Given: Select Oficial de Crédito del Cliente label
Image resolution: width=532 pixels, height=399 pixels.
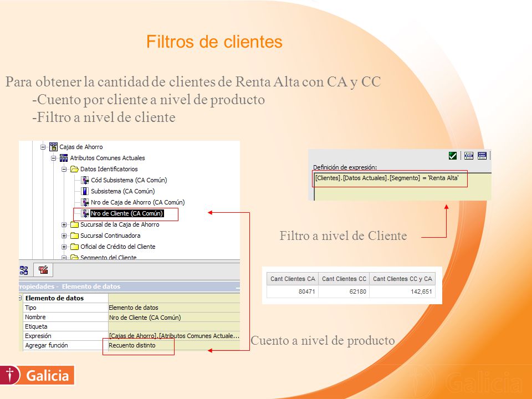Looking at the screenshot, I should (x=117, y=247).
